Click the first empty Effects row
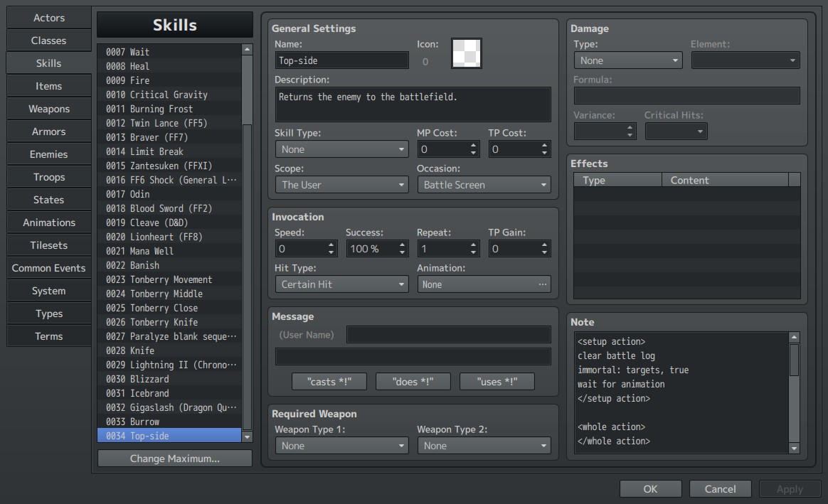 click(686, 193)
